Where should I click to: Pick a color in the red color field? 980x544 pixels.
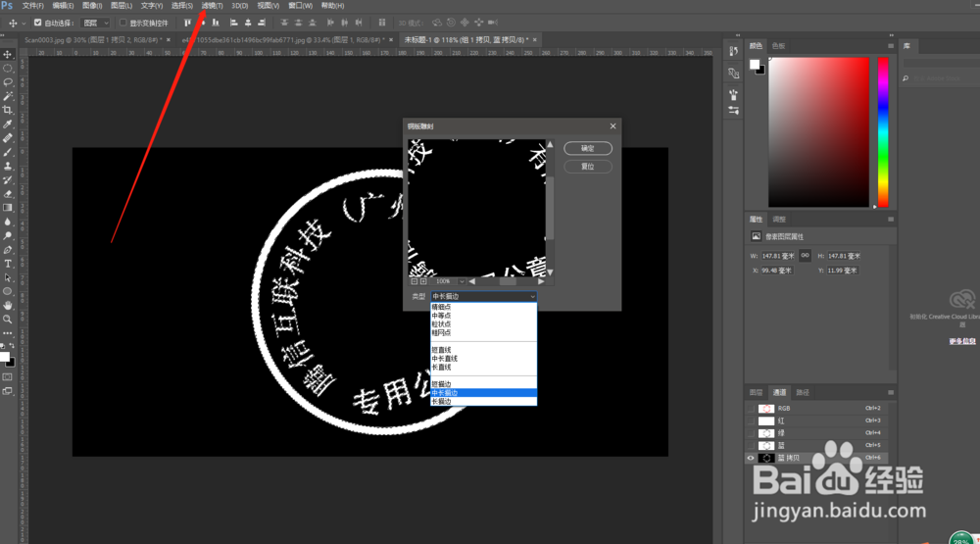pyautogui.click(x=818, y=132)
